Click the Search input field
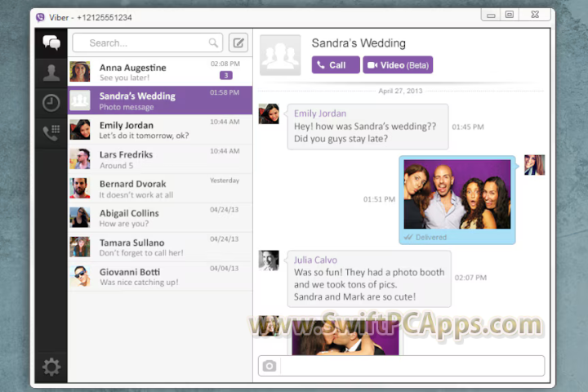This screenshot has height=392, width=588. (x=148, y=42)
